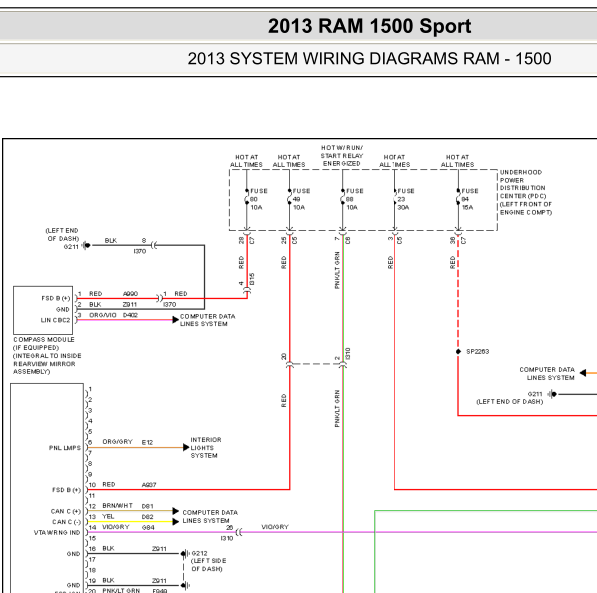Click the G212 ground symbol on pin 16 wire
The width and height of the screenshot is (597, 593).
coord(185,553)
